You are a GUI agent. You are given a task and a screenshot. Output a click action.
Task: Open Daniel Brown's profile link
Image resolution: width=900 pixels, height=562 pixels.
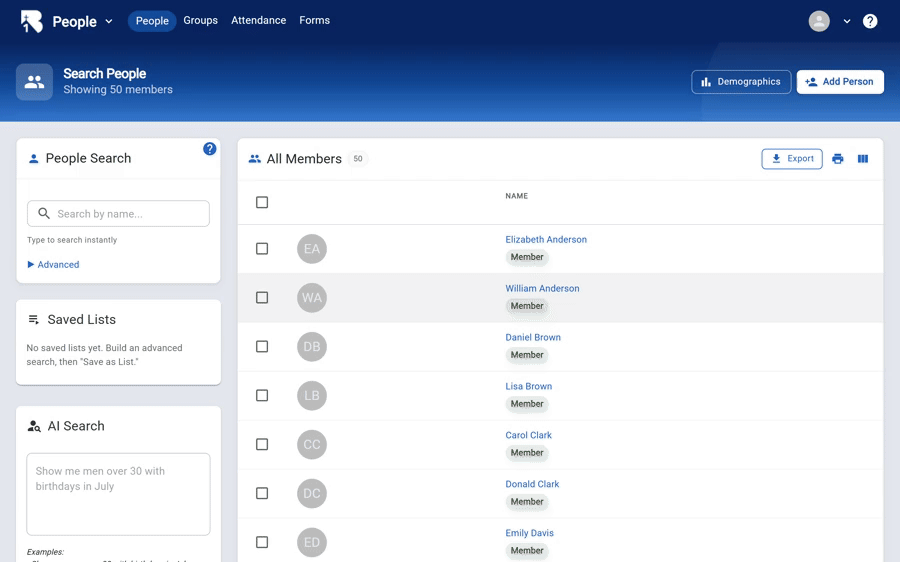pyautogui.click(x=533, y=338)
